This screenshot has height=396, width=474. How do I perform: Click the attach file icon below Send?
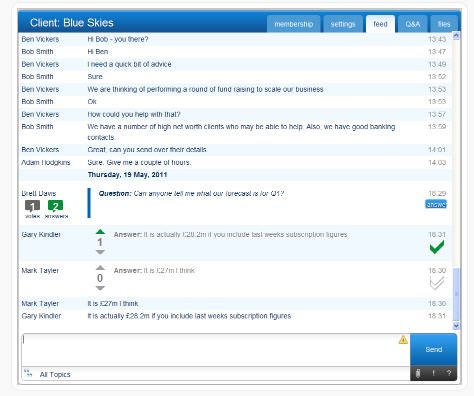418,373
